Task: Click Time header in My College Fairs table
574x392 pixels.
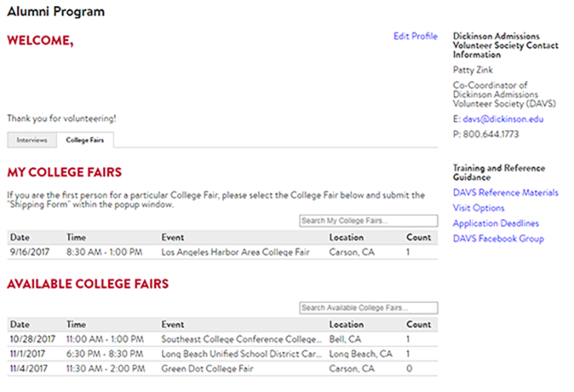Action: click(x=76, y=238)
